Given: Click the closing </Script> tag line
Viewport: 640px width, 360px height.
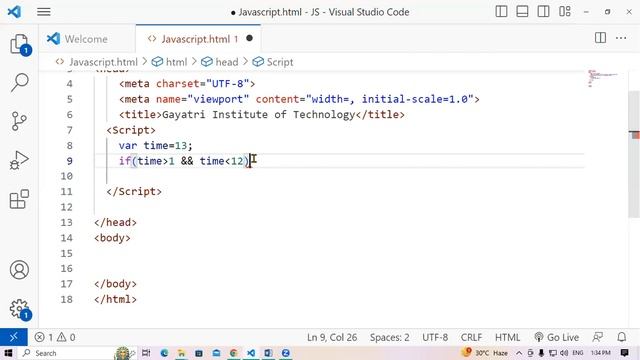Looking at the screenshot, I should (134, 191).
